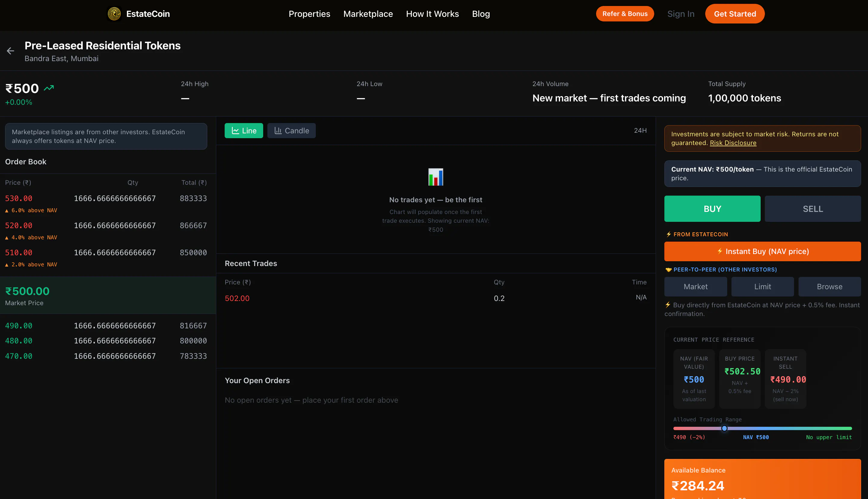Click the Available Balance ₹284.24 card
Image resolution: width=868 pixels, height=499 pixels.
coord(762,479)
